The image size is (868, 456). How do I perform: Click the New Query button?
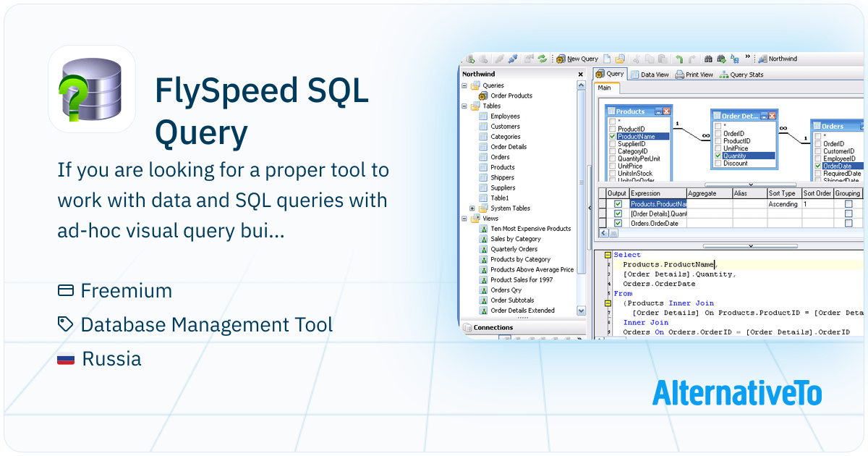click(576, 59)
